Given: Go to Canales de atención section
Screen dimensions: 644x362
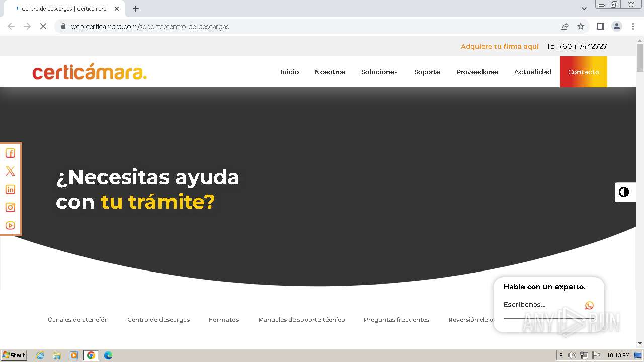Looking at the screenshot, I should point(78,320).
